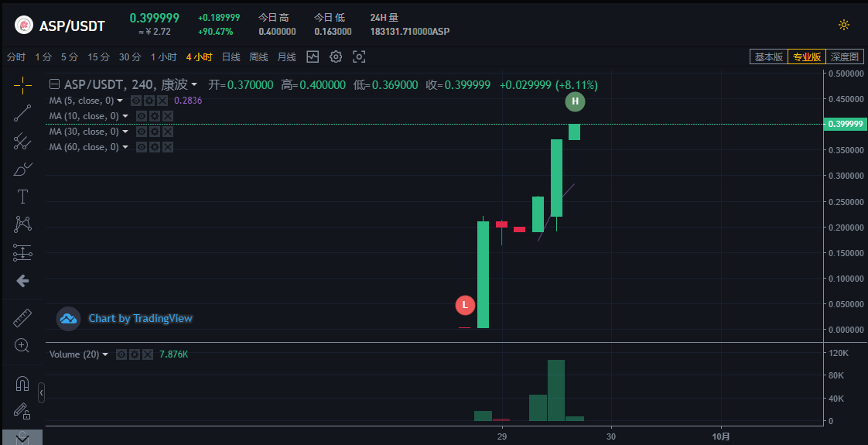
Task: Select the pitchfork drawing tool
Action: [x=22, y=141]
